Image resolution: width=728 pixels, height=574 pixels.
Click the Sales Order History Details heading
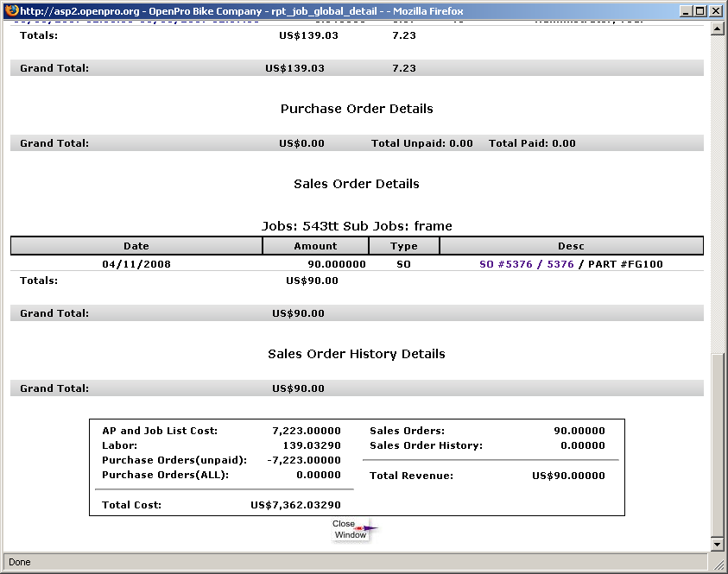[357, 354]
